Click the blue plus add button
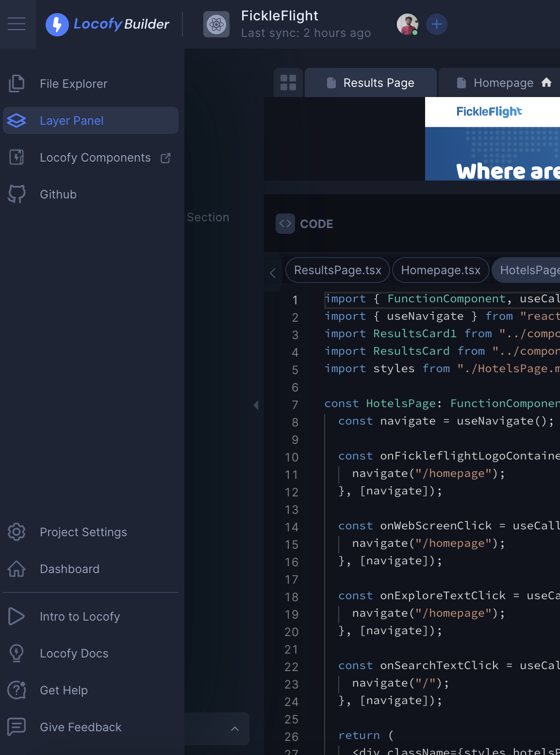560x755 pixels. [437, 24]
